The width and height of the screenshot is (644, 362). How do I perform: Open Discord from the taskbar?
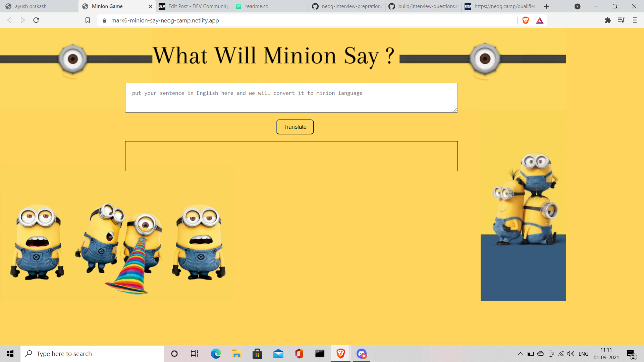pyautogui.click(x=361, y=354)
